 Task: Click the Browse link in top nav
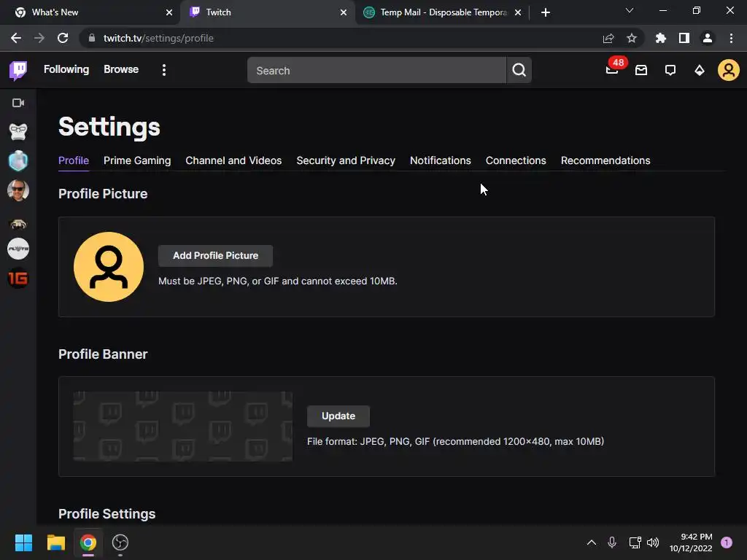click(121, 69)
